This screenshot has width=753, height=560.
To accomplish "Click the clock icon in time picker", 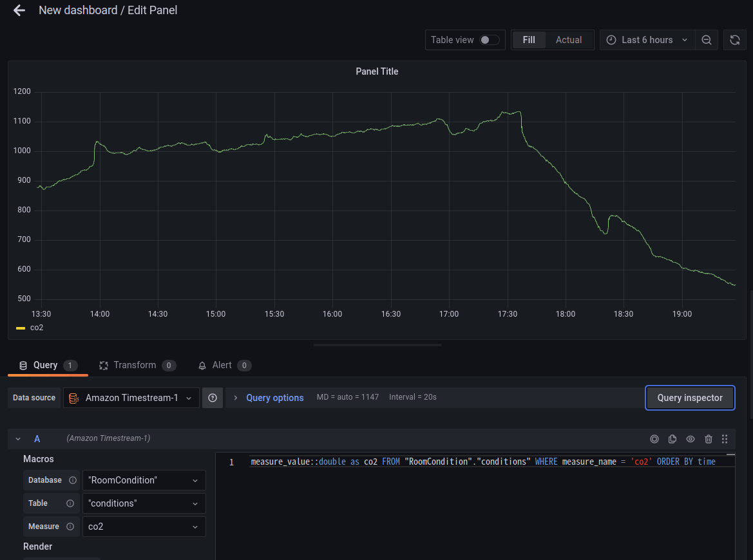I will (611, 40).
